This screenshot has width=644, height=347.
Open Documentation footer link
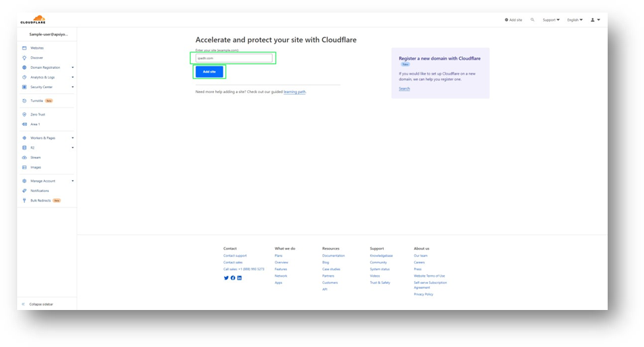click(x=334, y=256)
